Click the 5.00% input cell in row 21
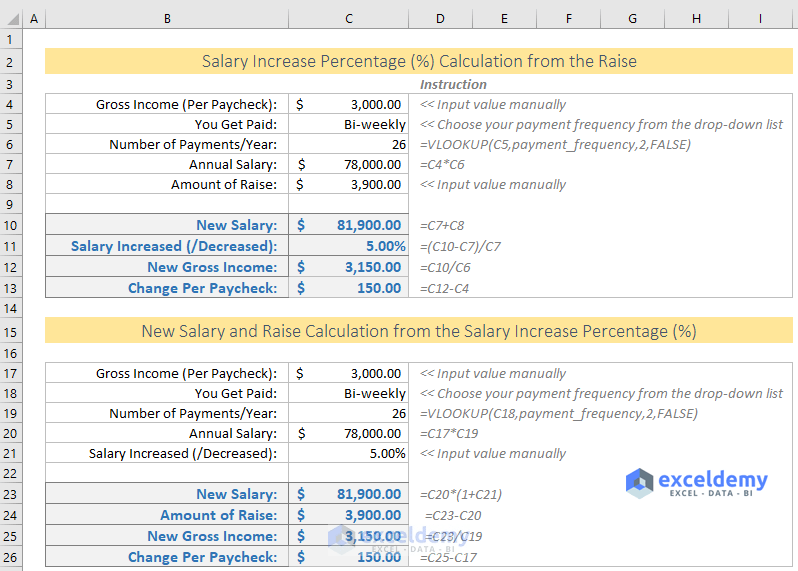Screen dimensions: 798x571 tap(349, 454)
